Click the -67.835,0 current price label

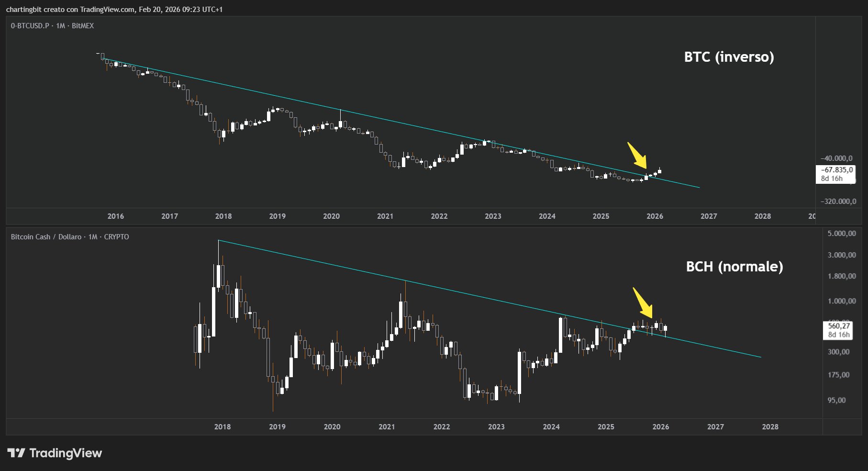[x=836, y=170]
